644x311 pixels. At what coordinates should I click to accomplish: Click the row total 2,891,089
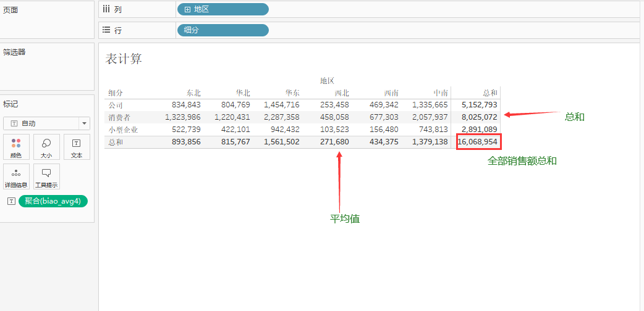click(480, 130)
